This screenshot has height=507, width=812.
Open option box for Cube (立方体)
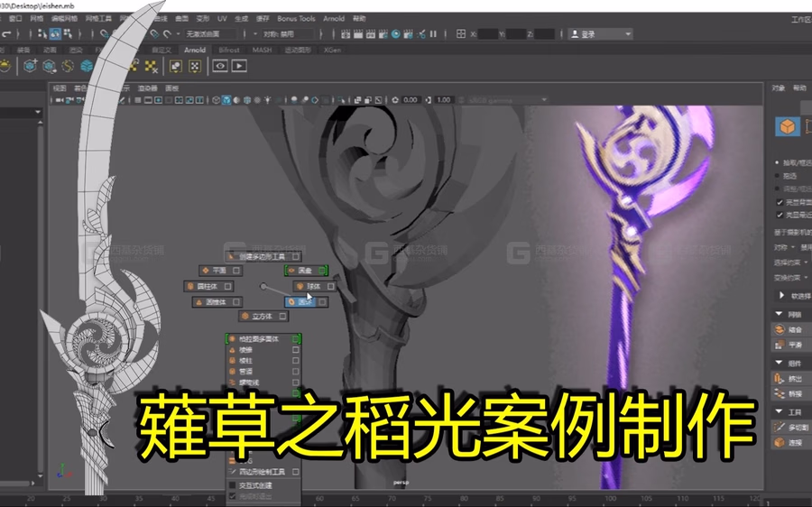pyautogui.click(x=282, y=316)
